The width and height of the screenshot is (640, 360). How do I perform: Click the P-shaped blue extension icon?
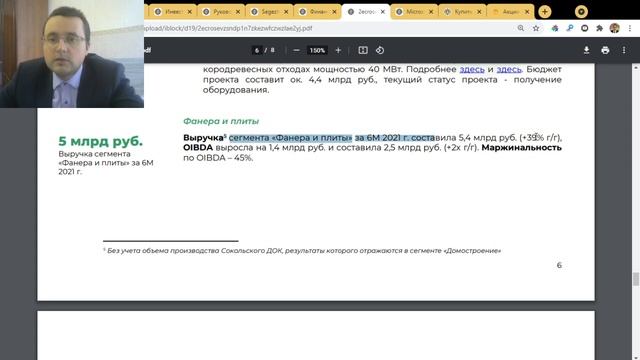(570, 28)
